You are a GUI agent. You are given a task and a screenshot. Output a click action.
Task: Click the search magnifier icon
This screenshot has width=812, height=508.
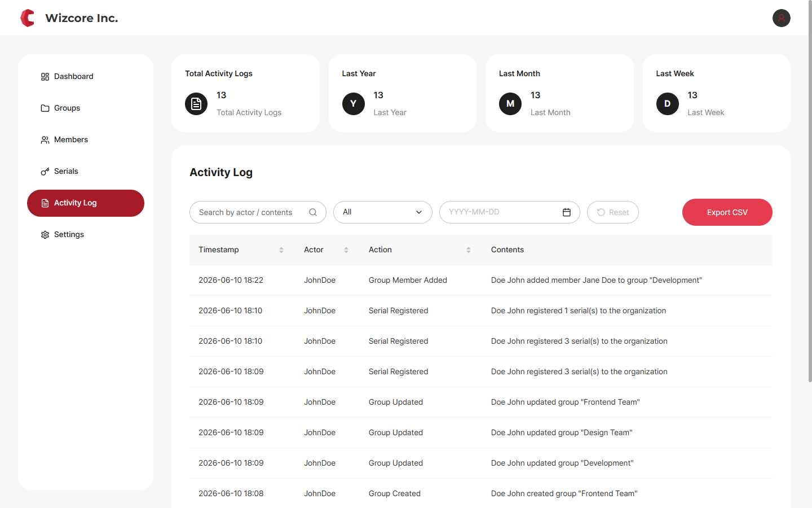coord(313,212)
